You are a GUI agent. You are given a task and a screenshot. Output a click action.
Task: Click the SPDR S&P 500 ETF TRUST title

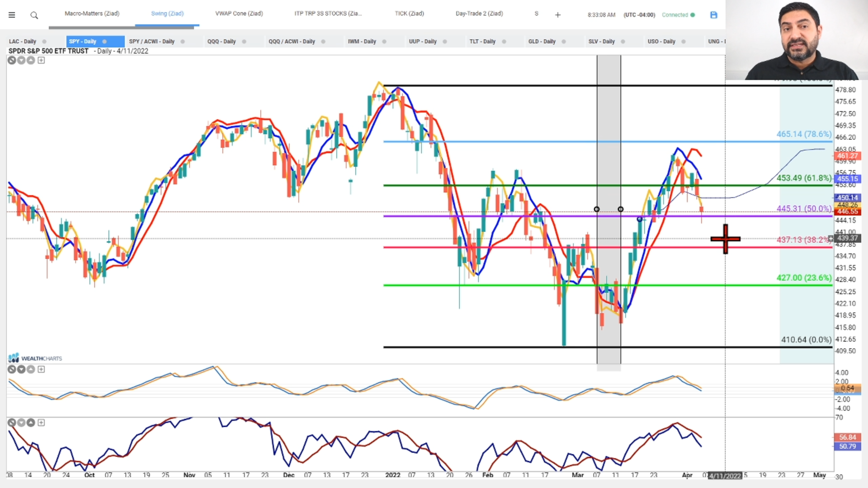coord(48,51)
